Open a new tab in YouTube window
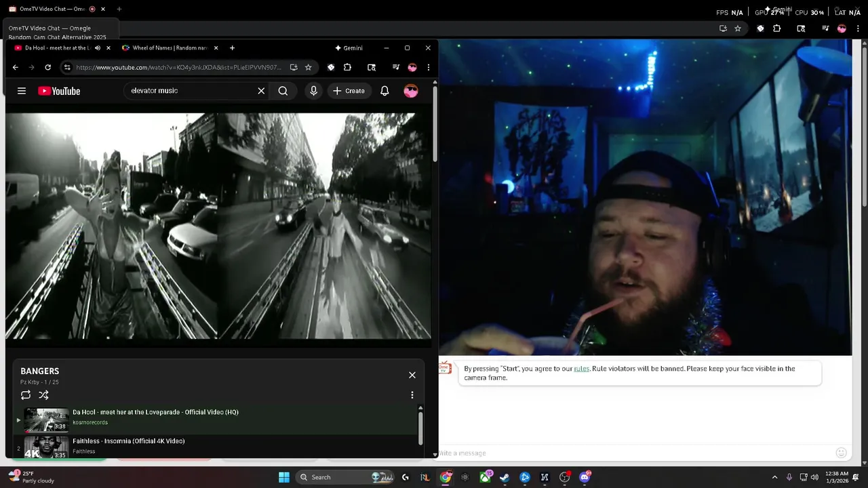 tap(232, 48)
